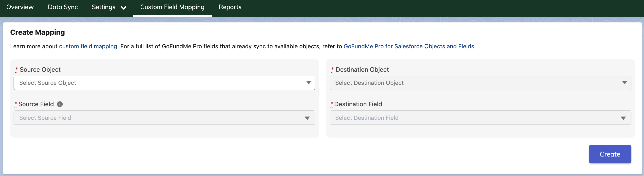
Task: Open the Select Source Field dropdown
Action: (x=164, y=118)
